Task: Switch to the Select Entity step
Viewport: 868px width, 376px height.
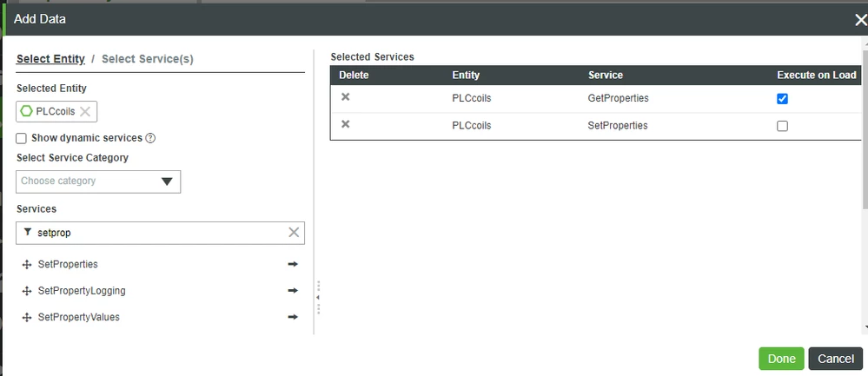Action: [50, 59]
